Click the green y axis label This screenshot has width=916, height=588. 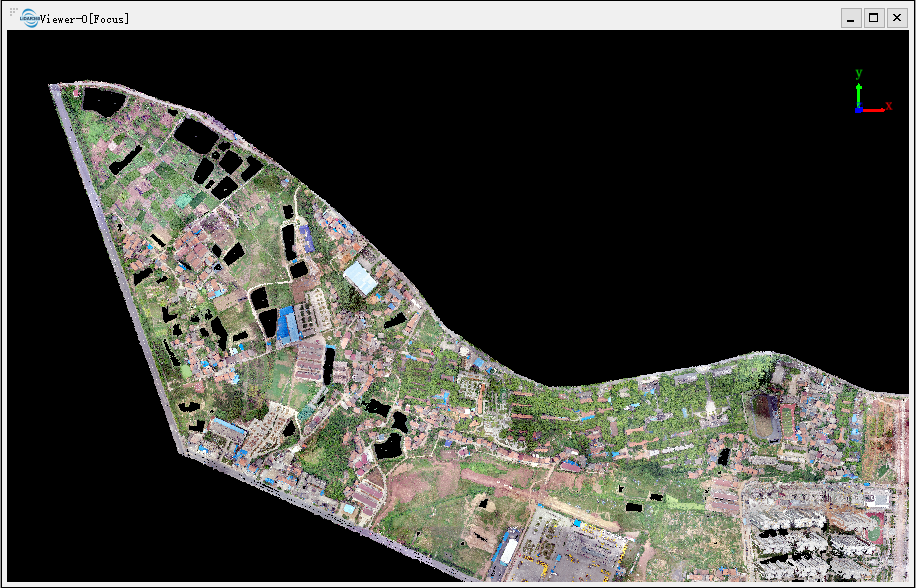click(859, 73)
